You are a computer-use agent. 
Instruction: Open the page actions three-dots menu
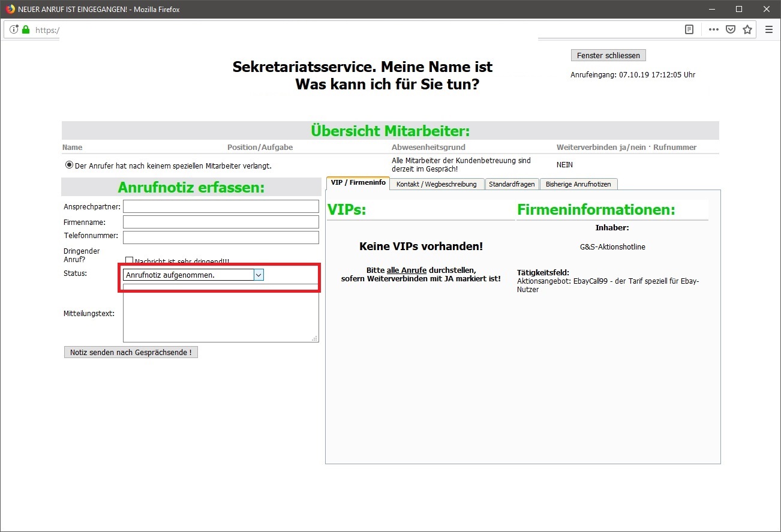click(713, 29)
